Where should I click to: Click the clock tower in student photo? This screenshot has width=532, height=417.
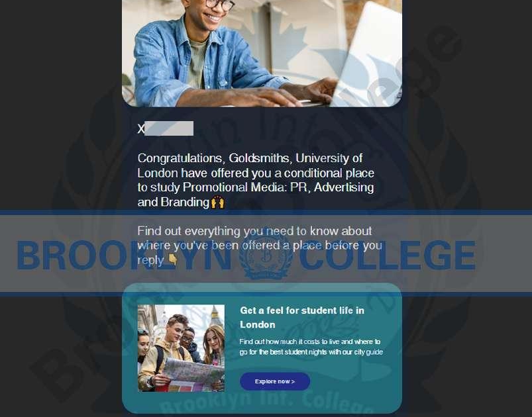coord(215,314)
